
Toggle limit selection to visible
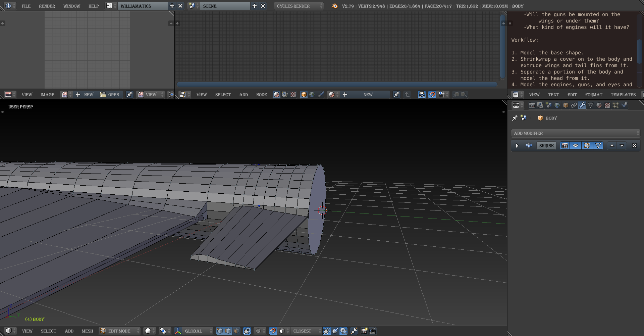pos(247,331)
